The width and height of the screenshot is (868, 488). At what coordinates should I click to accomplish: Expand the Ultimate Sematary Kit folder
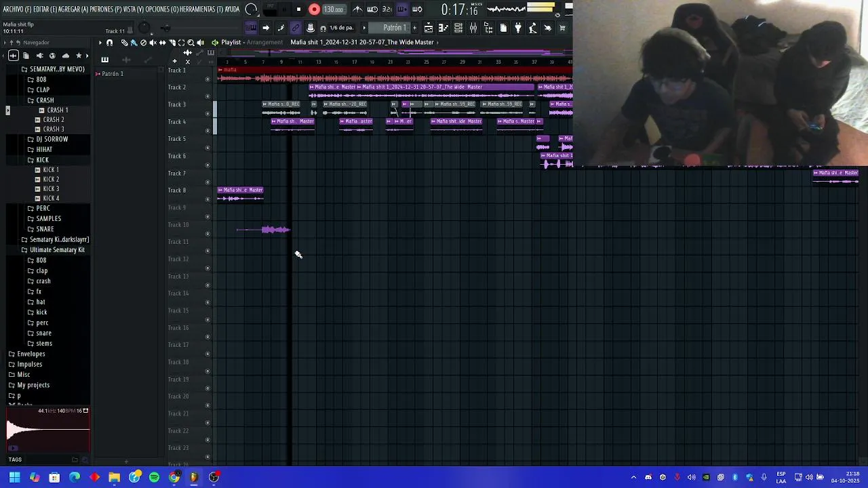57,249
